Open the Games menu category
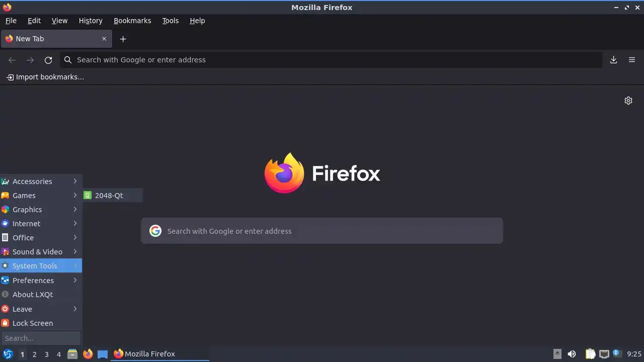This screenshot has height=362, width=644. click(x=41, y=196)
